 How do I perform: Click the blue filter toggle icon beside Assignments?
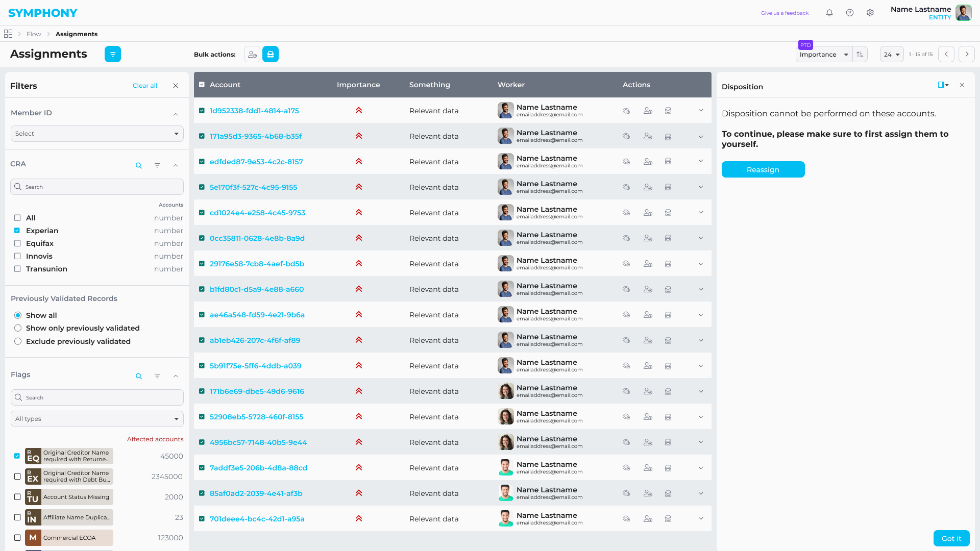113,54
